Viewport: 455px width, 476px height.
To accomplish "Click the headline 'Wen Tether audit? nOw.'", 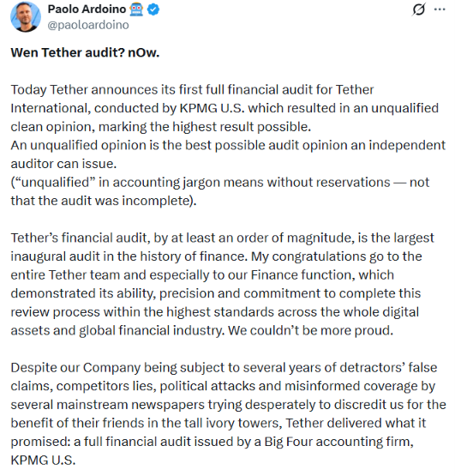I will pyautogui.click(x=85, y=53).
